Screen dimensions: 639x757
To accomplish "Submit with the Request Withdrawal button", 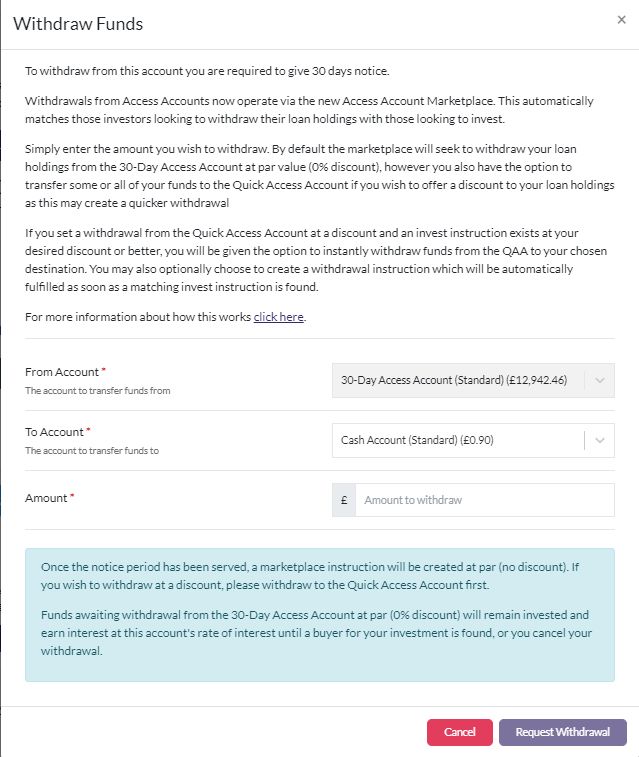I will (x=563, y=732).
